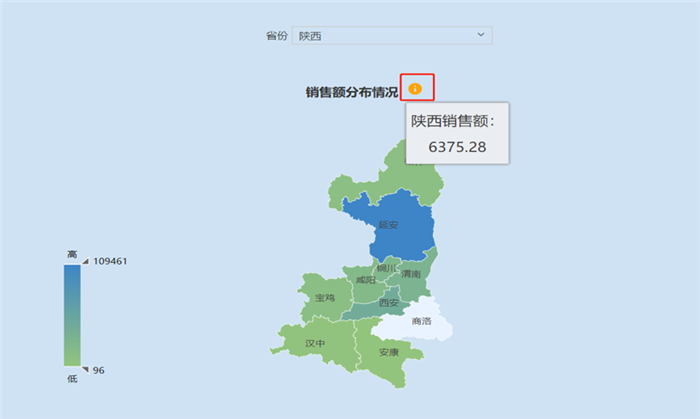Click the 铜川 region on the map
This screenshot has height=419, width=700.
point(385,268)
